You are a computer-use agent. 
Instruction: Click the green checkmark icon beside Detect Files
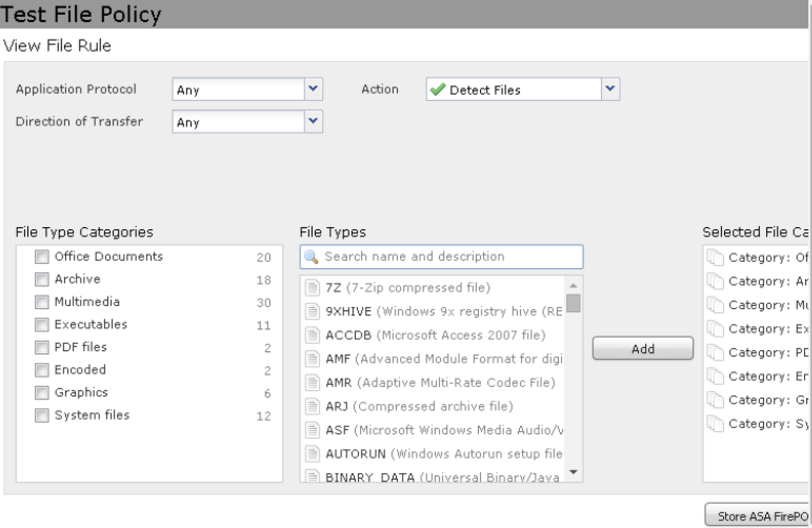[437, 90]
